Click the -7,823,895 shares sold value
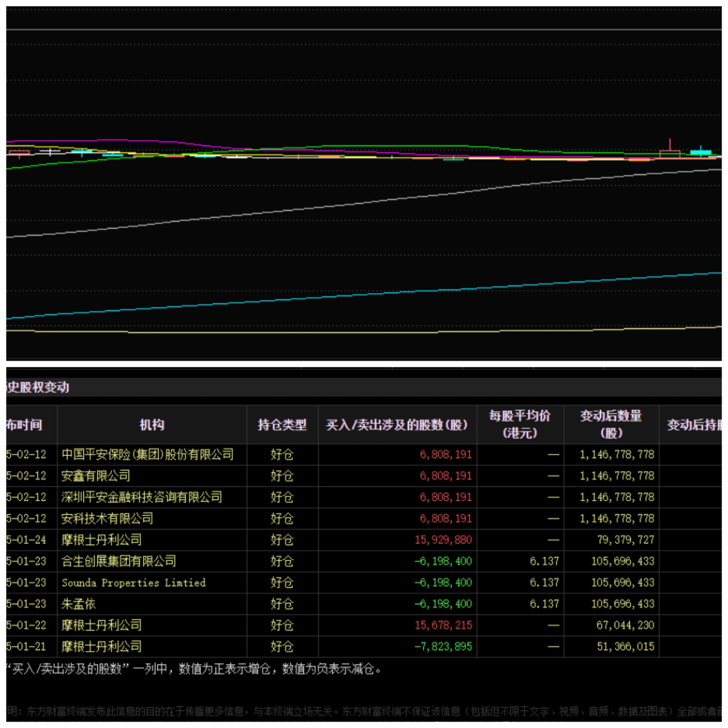The image size is (728, 728). (x=443, y=647)
